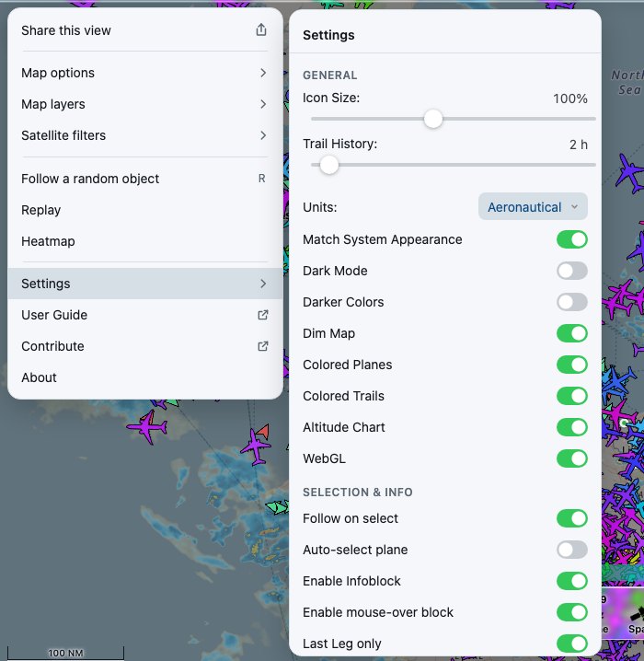Enable Auto-select plane
This screenshot has height=661, width=644.
(x=571, y=550)
